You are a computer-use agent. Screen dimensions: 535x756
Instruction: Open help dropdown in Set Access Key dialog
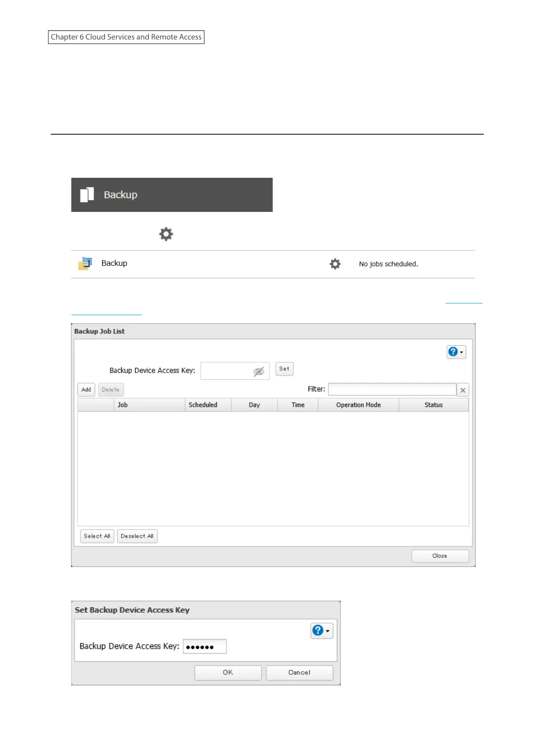point(321,631)
